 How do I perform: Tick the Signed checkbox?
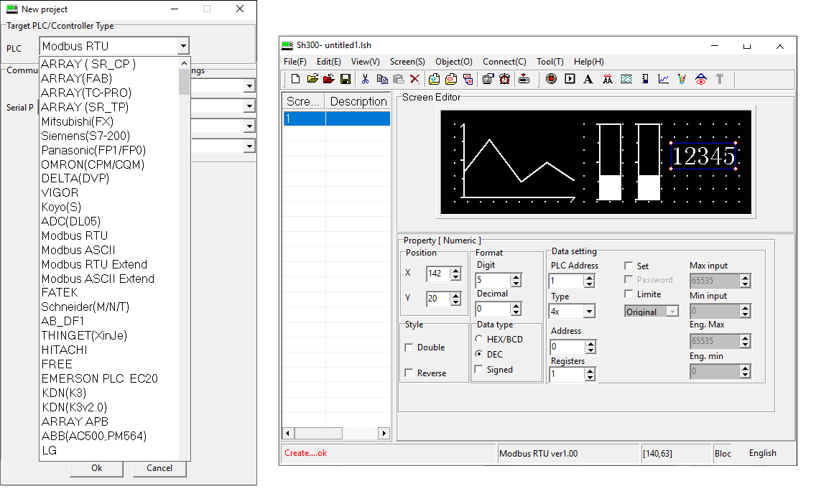click(479, 369)
